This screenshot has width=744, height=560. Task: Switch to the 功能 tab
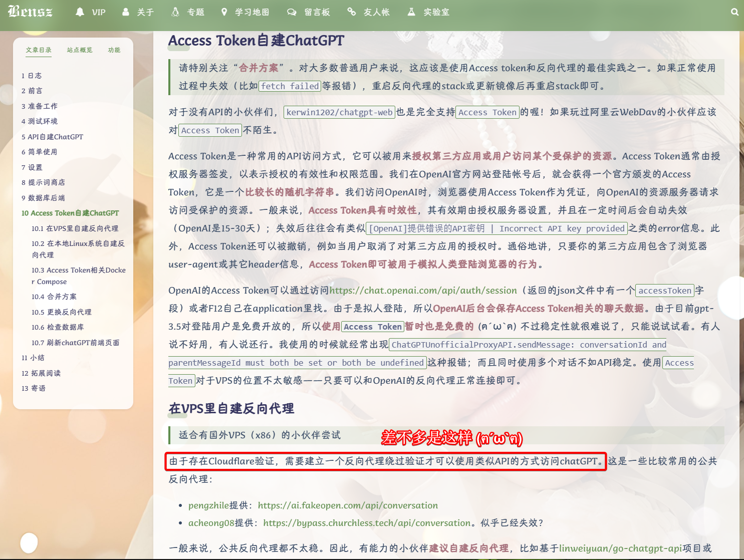[114, 50]
